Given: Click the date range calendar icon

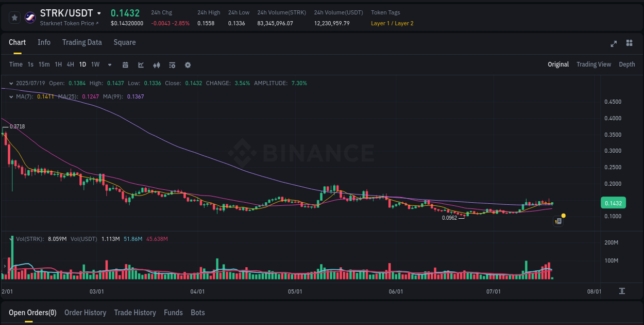Looking at the screenshot, I should pos(125,65).
